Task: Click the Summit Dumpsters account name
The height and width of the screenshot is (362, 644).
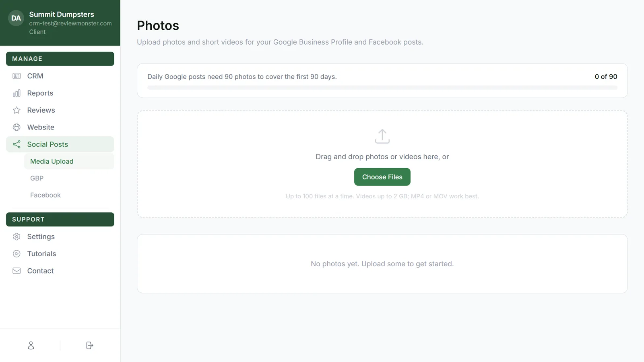Action: click(x=62, y=14)
